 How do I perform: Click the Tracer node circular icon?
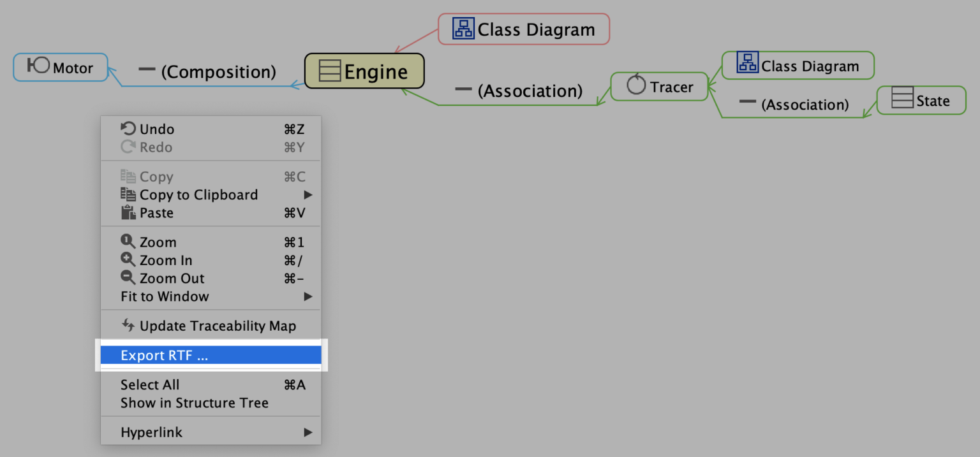coord(636,85)
